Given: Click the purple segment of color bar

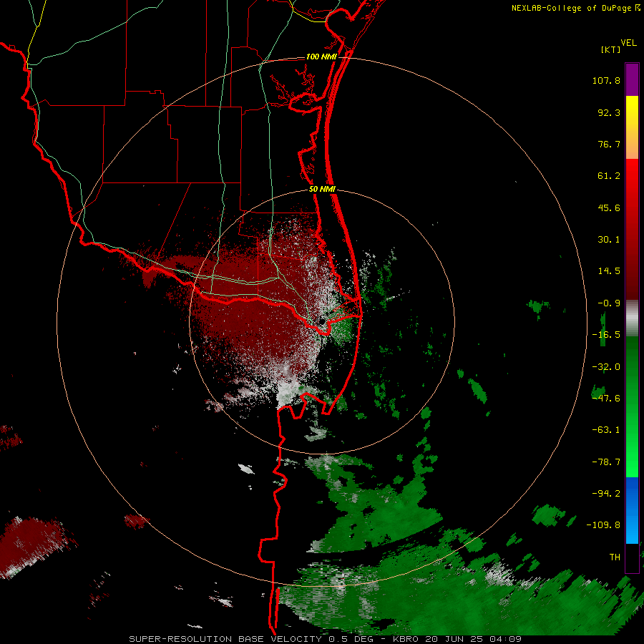Looking at the screenshot, I should [632, 79].
